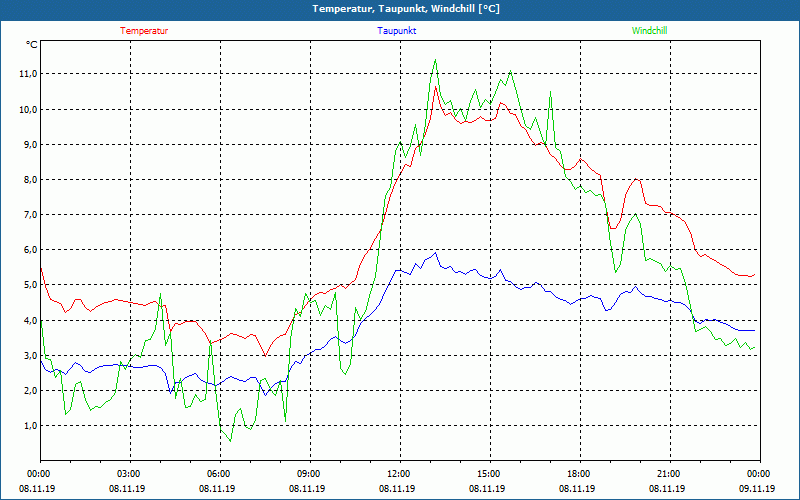The width and height of the screenshot is (800, 500).
Task: Select the red Temperatur legend label
Action: click(144, 31)
